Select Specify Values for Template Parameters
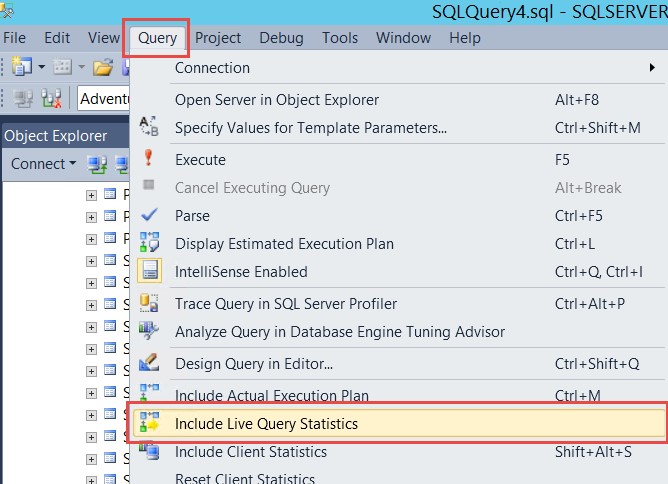The image size is (668, 484). tap(398, 128)
